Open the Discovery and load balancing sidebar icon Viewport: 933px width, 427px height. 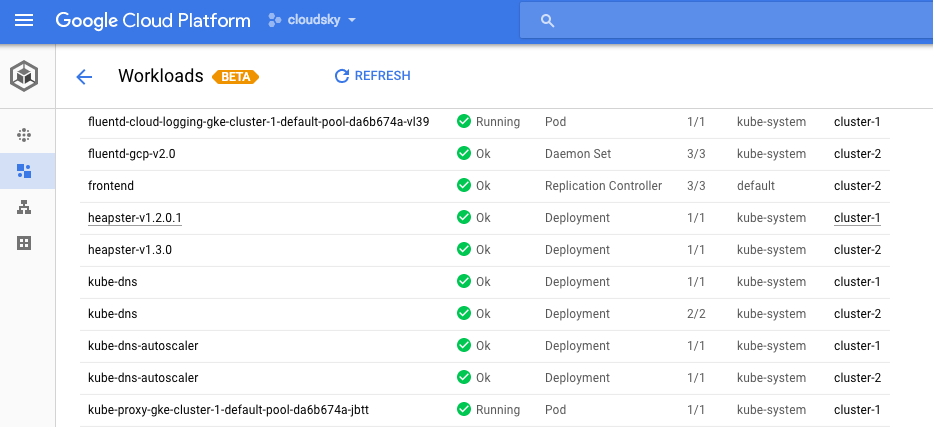click(24, 207)
